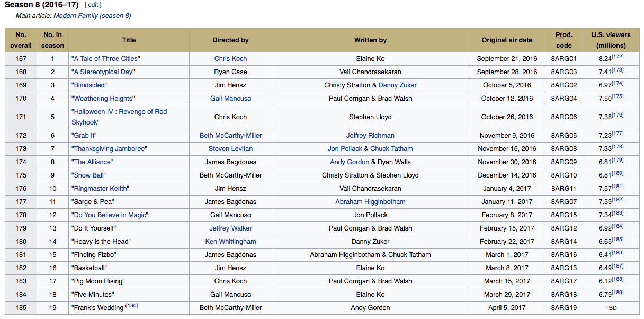Click reference 175 next to 7.50 viewers

click(x=618, y=96)
